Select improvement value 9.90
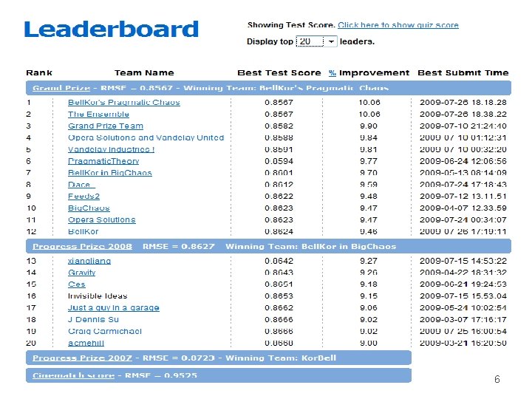Image resolution: width=532 pixels, height=399 pixels. (369, 126)
